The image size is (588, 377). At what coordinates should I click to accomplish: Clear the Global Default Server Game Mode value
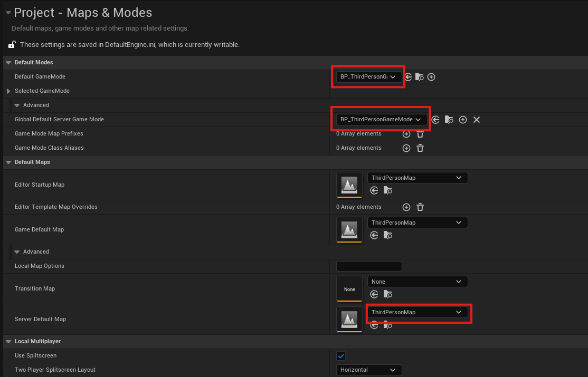477,120
